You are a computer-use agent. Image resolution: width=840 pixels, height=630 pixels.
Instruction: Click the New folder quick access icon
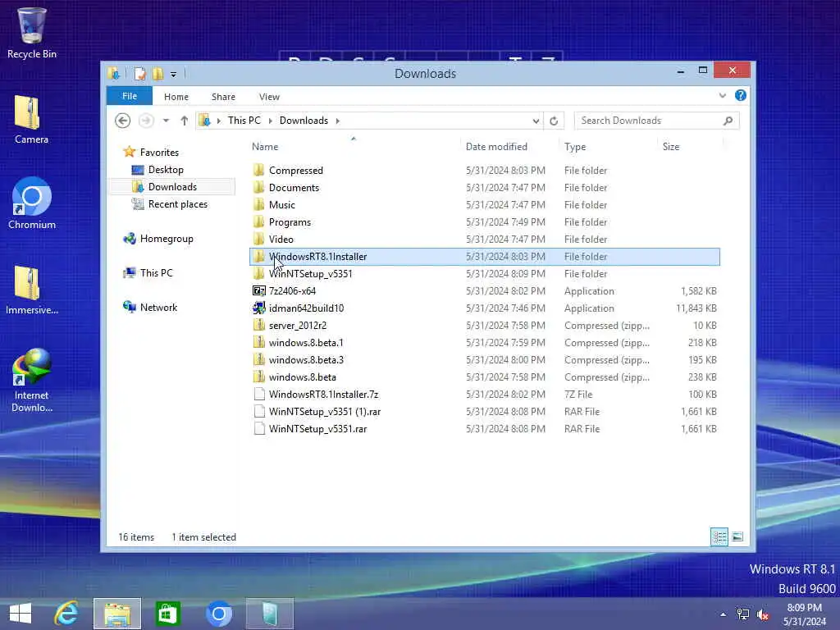[157, 73]
